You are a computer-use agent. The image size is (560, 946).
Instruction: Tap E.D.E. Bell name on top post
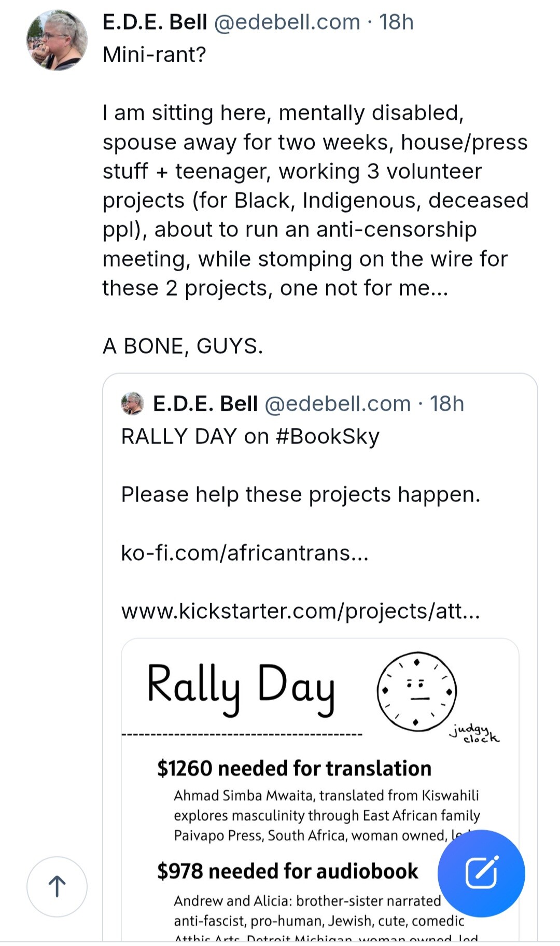(x=155, y=22)
